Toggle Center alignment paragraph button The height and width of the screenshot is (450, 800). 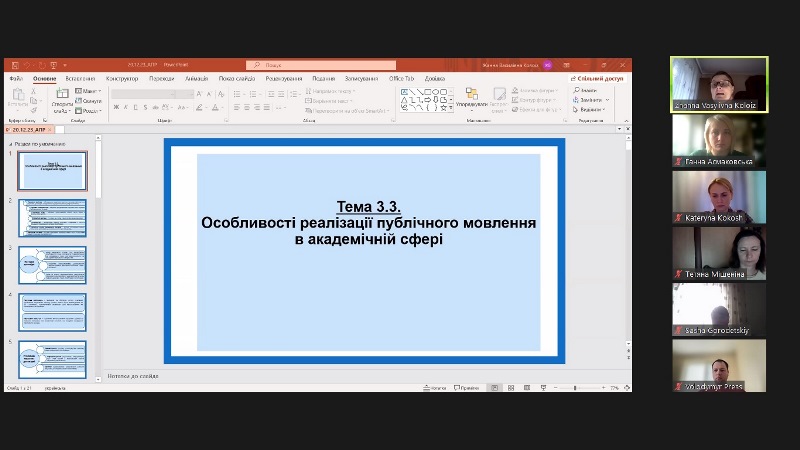[x=247, y=107]
